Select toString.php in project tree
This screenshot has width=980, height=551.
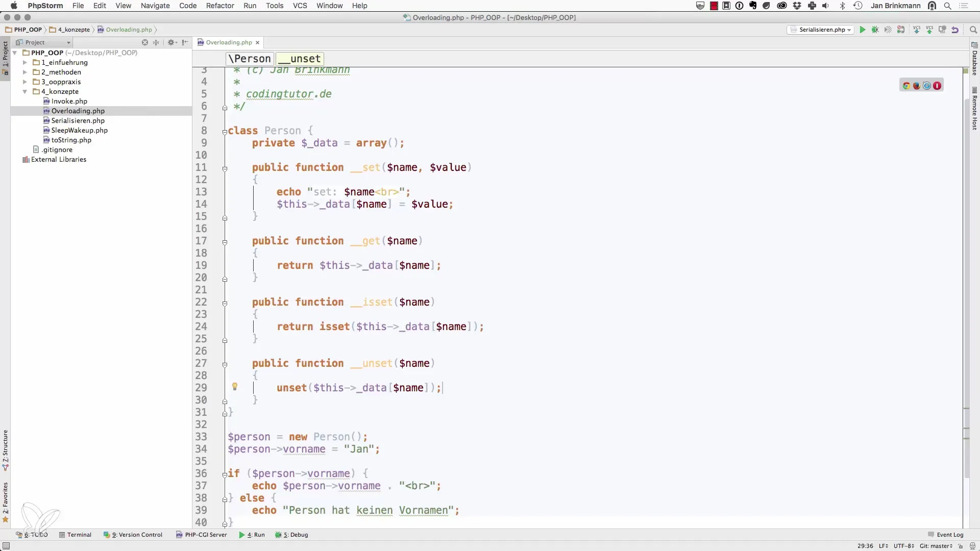[71, 140]
